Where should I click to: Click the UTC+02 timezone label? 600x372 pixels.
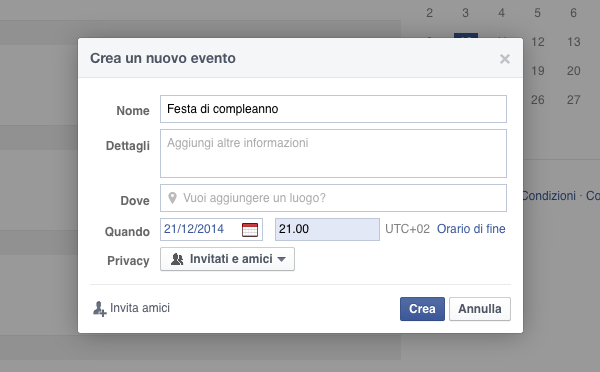pyautogui.click(x=408, y=229)
